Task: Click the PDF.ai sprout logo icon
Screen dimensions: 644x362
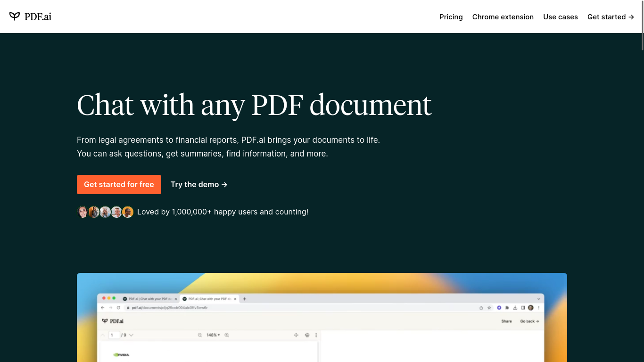Action: (15, 16)
